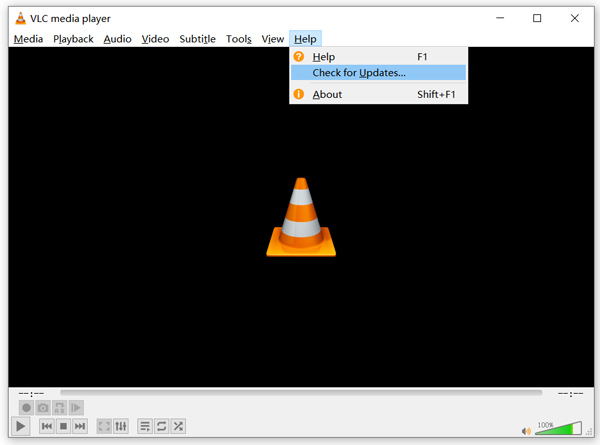Mute audio via speaker icon

click(526, 431)
